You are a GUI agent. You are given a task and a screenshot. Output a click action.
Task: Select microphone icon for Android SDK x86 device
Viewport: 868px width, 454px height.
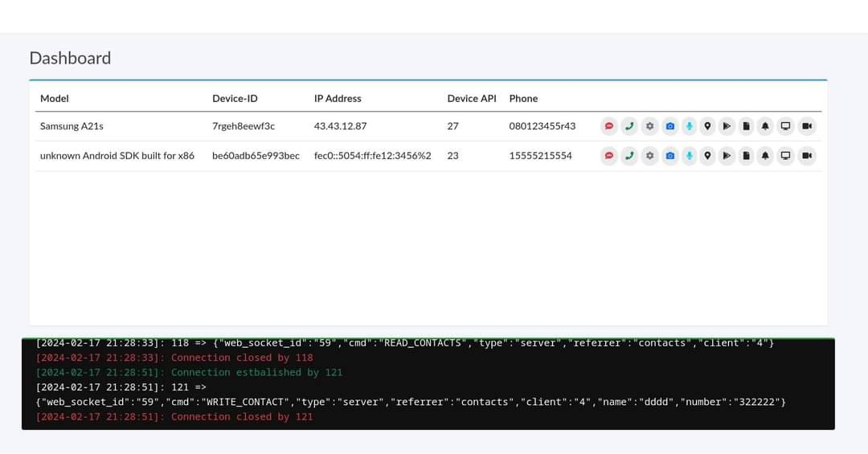690,156
